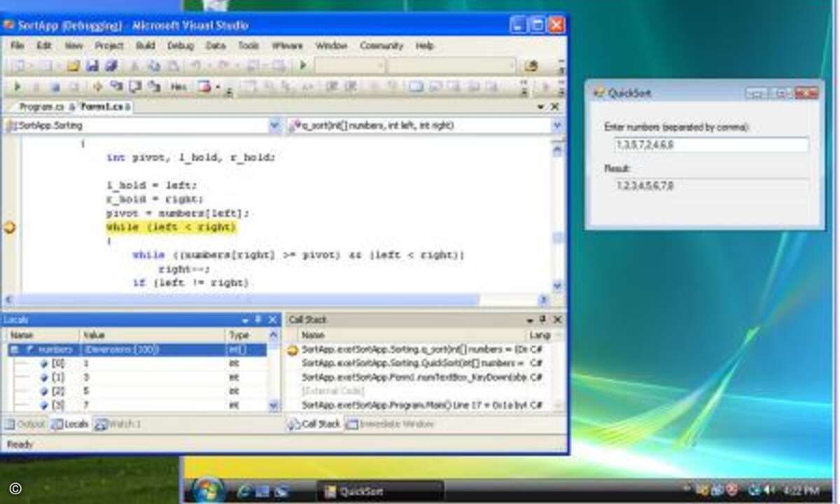Click the code editor's vertical scrollbar down arrow
The height and width of the screenshot is (504, 840).
pyautogui.click(x=557, y=286)
